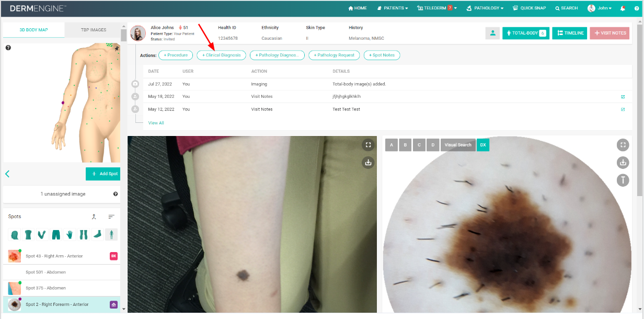
Task: Select the A criterion button
Action: pos(392,145)
